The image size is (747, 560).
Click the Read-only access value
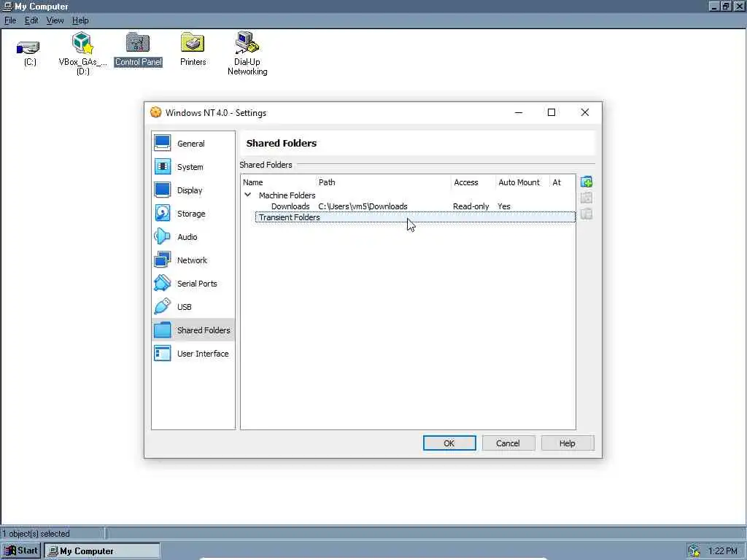[471, 206]
